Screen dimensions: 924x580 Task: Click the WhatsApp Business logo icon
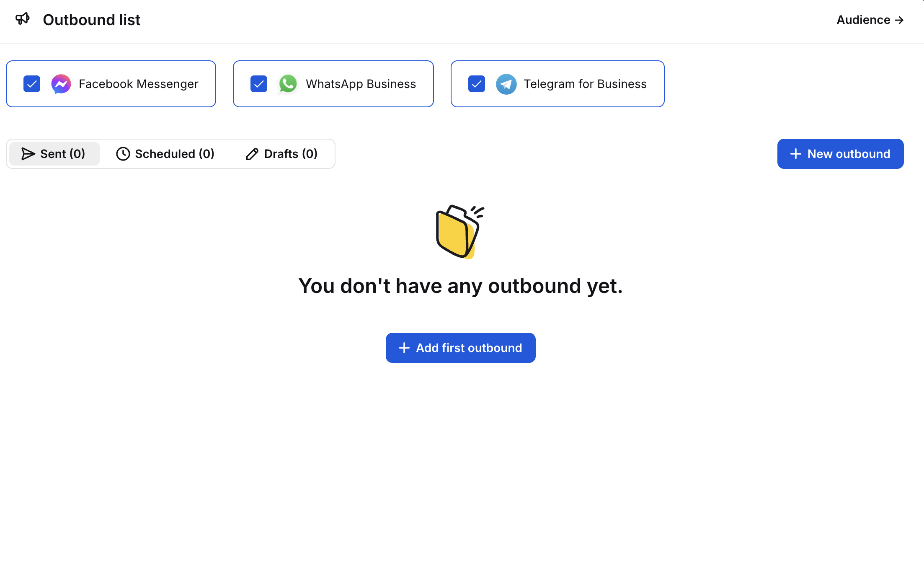[288, 84]
